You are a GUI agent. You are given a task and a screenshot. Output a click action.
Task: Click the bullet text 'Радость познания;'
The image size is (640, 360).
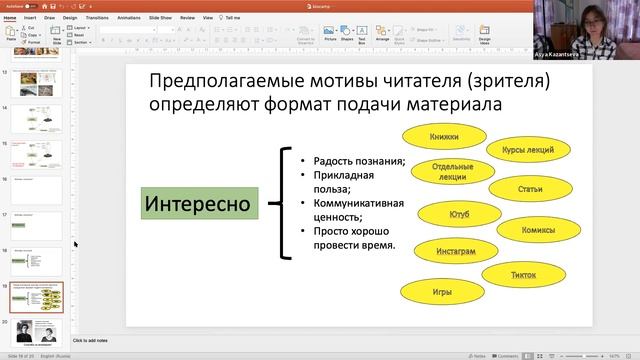pyautogui.click(x=359, y=161)
